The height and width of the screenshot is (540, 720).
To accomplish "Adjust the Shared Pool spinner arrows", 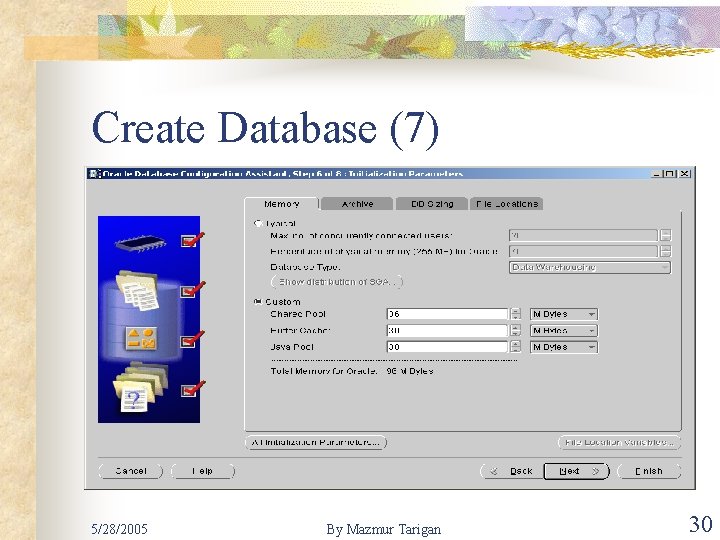I will pos(516,314).
